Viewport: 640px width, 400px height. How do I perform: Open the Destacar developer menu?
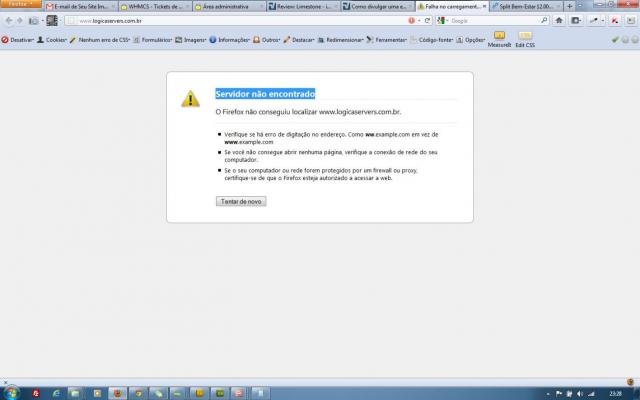(x=299, y=40)
